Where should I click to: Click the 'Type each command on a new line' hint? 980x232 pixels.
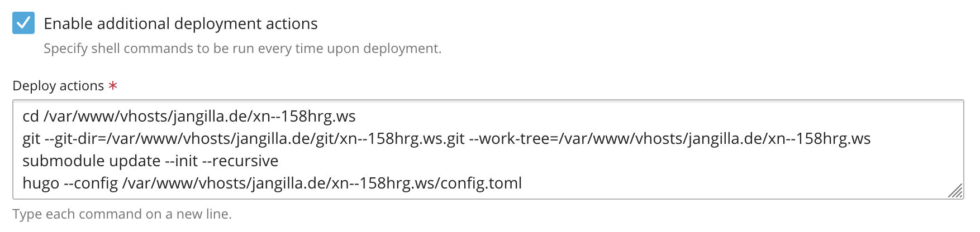(x=122, y=214)
